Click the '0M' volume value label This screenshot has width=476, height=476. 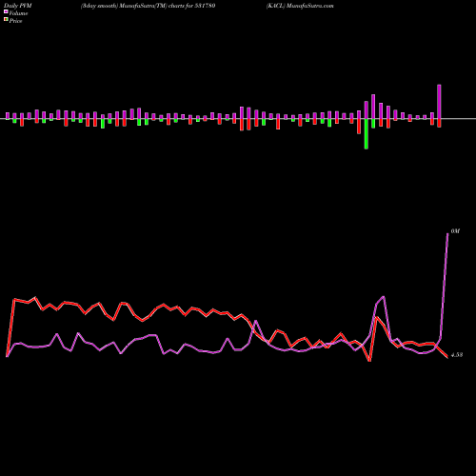tap(455, 231)
